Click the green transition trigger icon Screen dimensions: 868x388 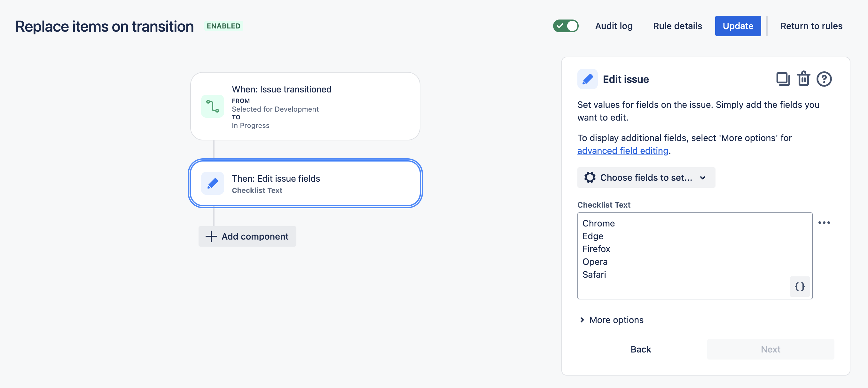pos(213,106)
